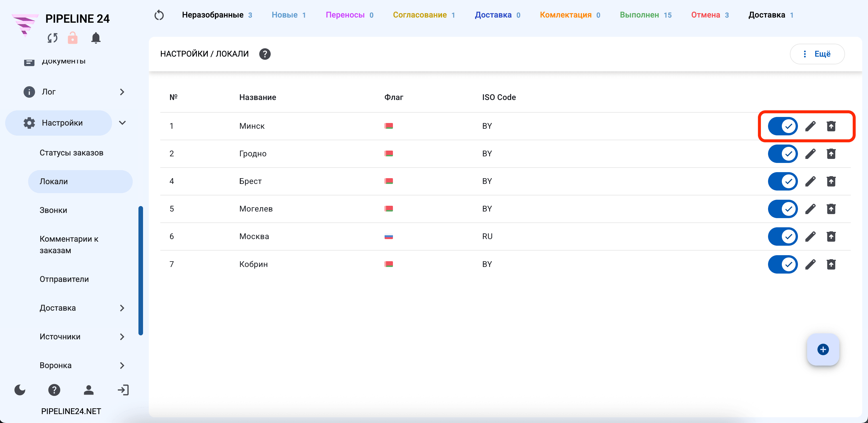Expand the Воронка submenu
The width and height of the screenshot is (868, 423).
122,365
